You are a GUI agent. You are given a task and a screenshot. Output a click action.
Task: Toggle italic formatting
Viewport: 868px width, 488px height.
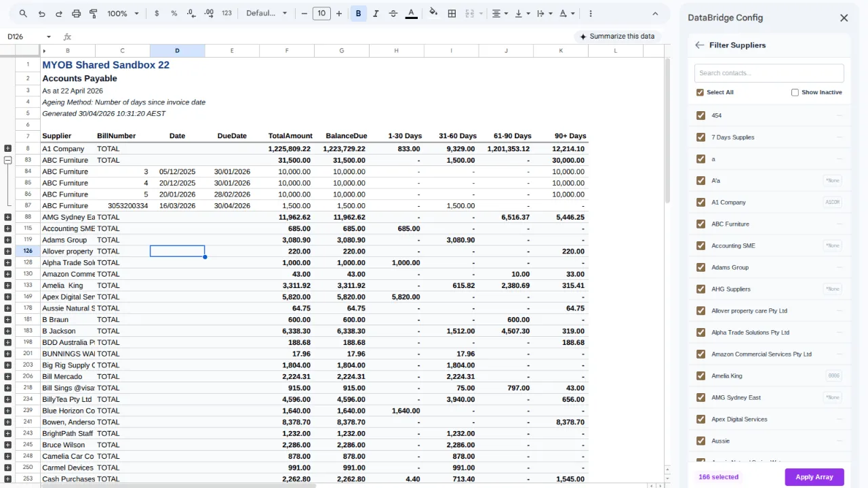pyautogui.click(x=376, y=14)
